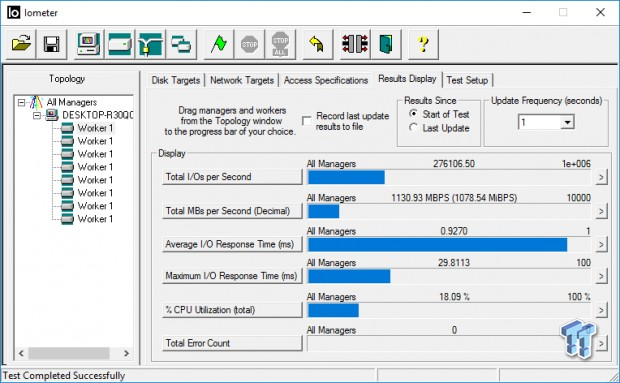Go to the Test Setup tab
Screen dimensions: 620x383
[467, 80]
